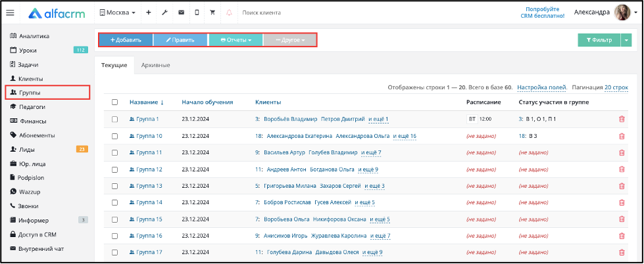Delete Группа 17 with trash icon

622,253
